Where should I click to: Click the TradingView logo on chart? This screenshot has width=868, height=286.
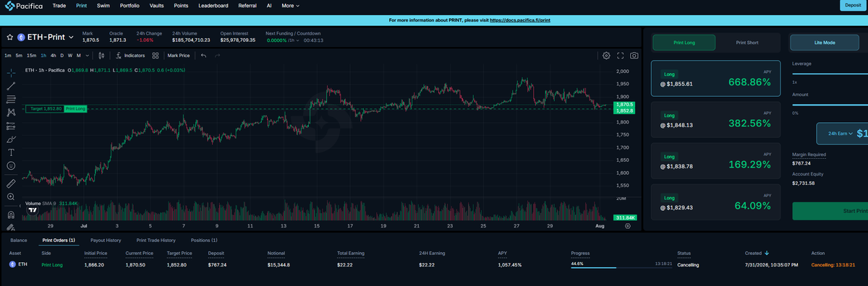[33, 211]
